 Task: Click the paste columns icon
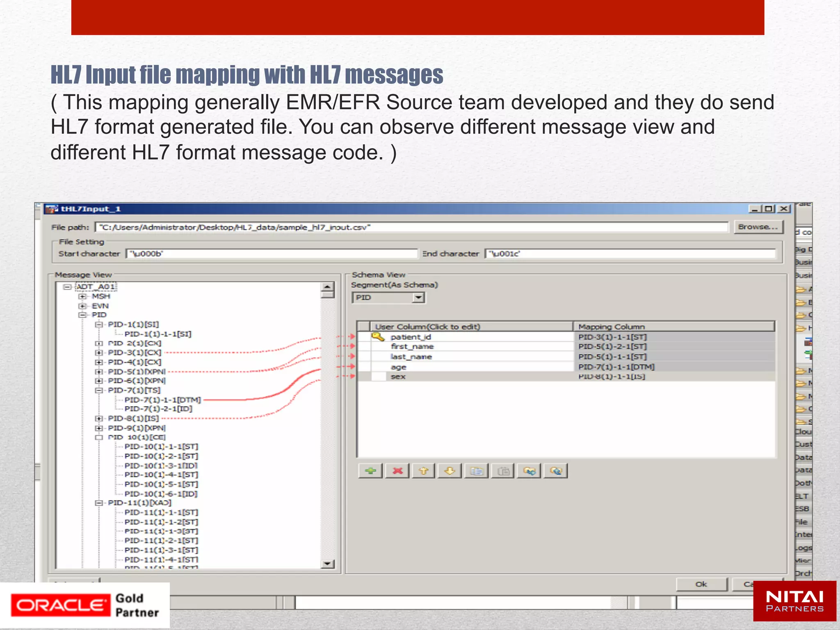pyautogui.click(x=503, y=471)
